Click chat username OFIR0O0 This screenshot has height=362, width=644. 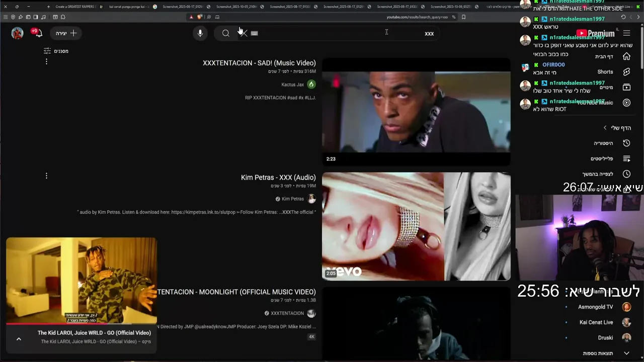tap(553, 65)
